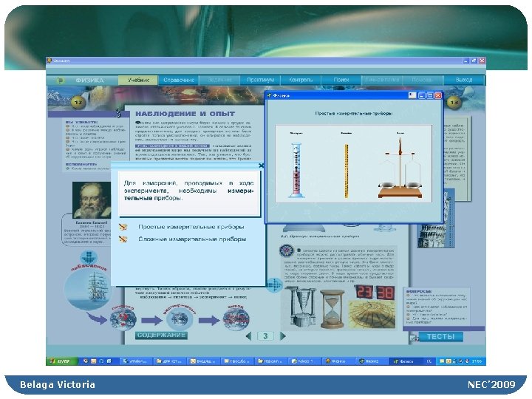Click the вывод globe icon
Viewport: 532px width, 399px height.
click(x=236, y=319)
